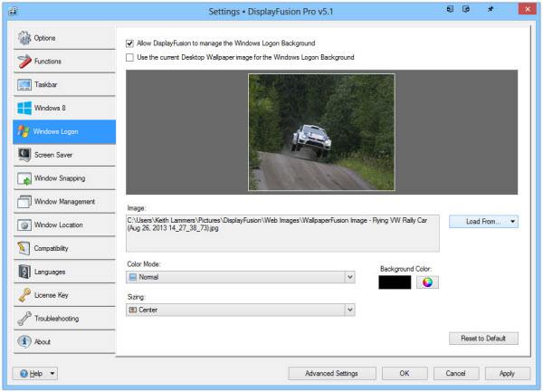Viewport: 543px width, 392px height.
Task: Click the Help question mark icon
Action: tap(24, 374)
